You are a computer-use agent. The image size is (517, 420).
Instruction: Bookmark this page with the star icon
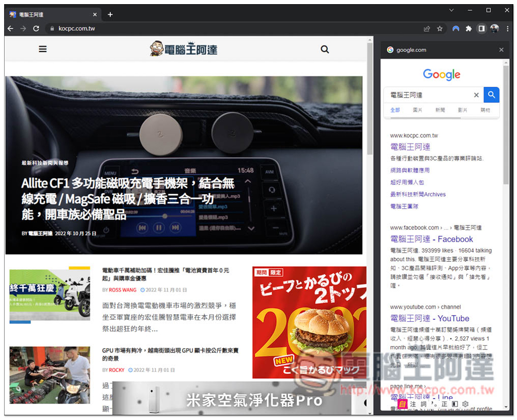click(439, 28)
